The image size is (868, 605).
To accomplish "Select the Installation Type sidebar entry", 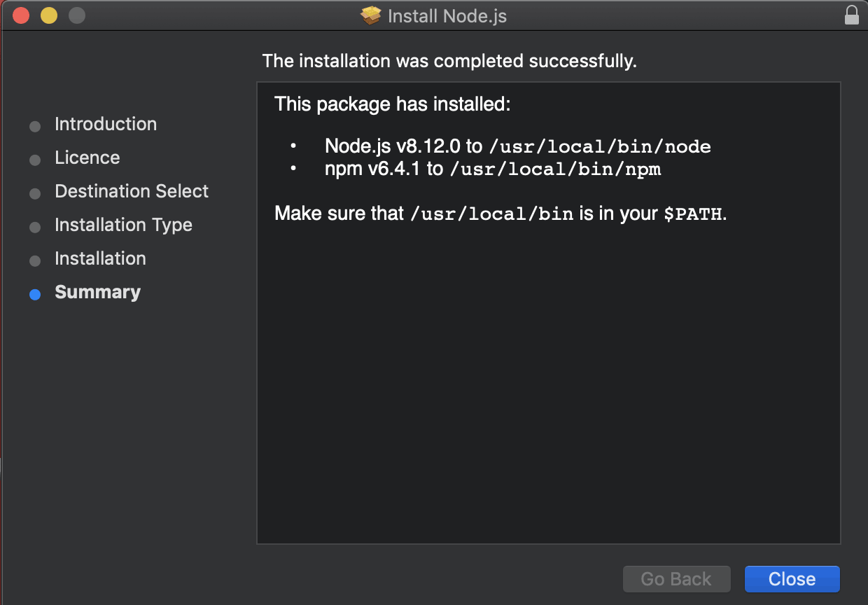I will click(123, 225).
